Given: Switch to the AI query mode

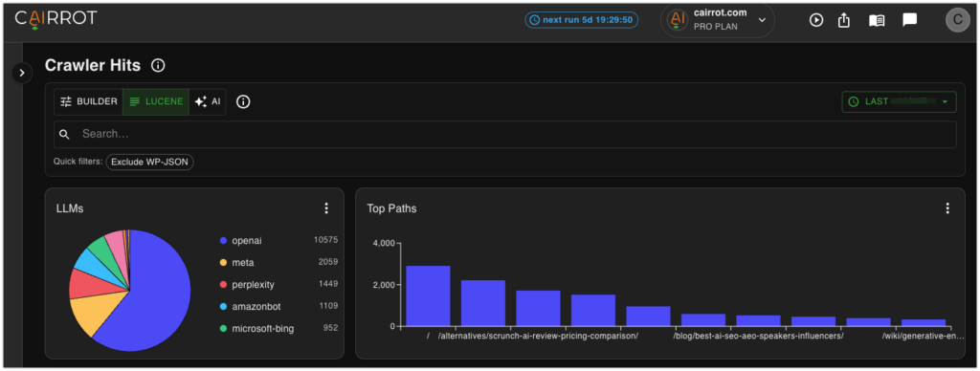Looking at the screenshot, I should tap(208, 101).
